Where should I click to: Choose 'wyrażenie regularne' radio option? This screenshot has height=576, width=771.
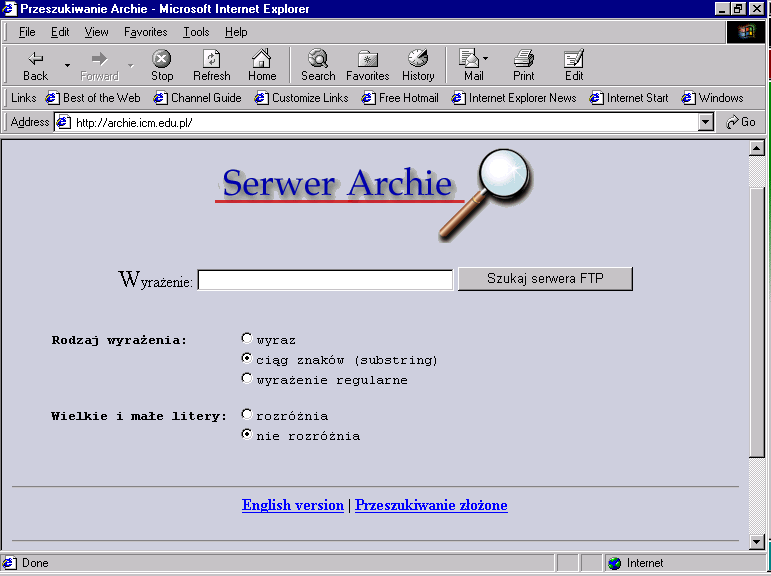coord(247,379)
